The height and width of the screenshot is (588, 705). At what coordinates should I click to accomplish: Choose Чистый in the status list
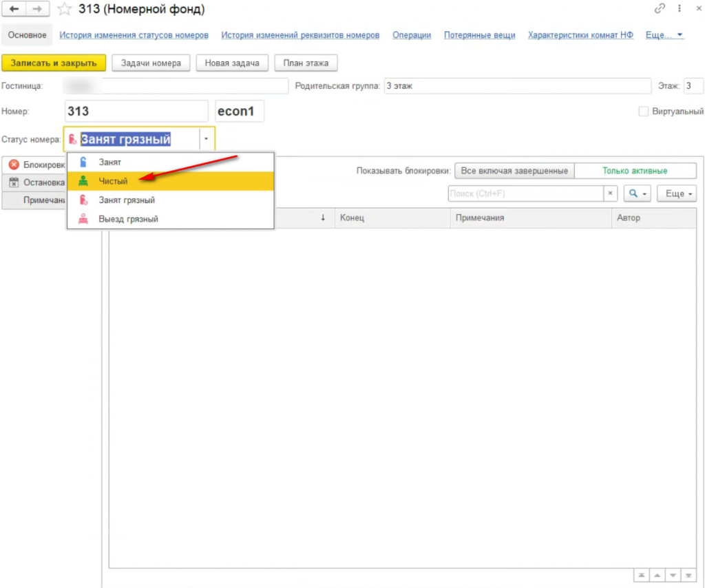[171, 181]
